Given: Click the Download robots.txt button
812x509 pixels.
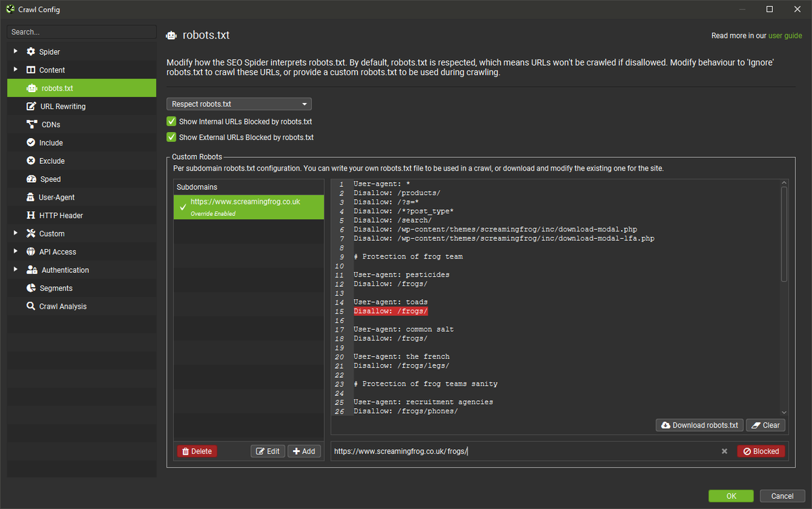Looking at the screenshot, I should (700, 425).
